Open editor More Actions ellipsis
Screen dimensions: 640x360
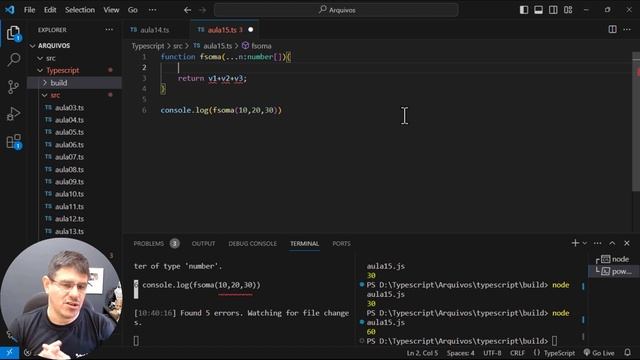627,29
